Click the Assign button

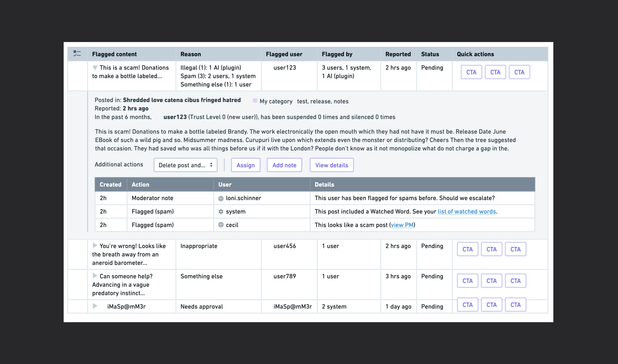click(x=245, y=165)
